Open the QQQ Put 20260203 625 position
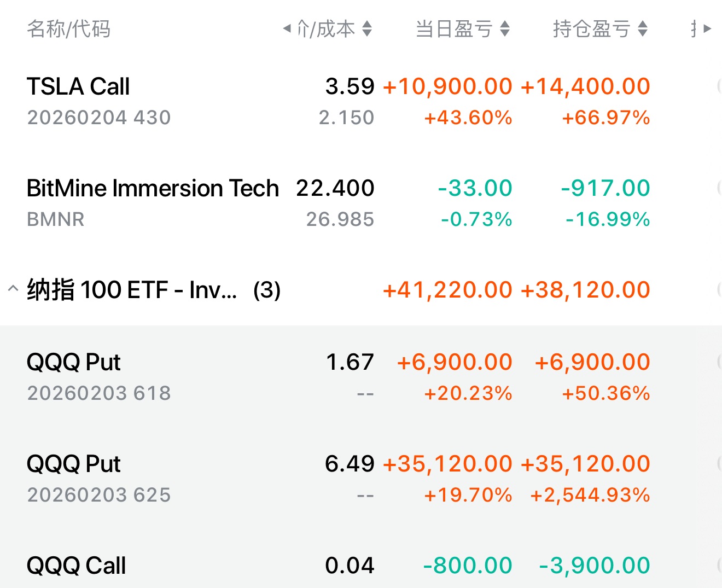Viewport: 722px width, 588px height. 74,464
